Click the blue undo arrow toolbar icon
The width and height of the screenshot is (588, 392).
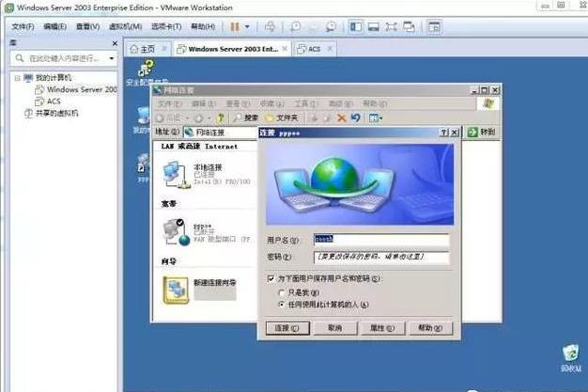(x=355, y=118)
